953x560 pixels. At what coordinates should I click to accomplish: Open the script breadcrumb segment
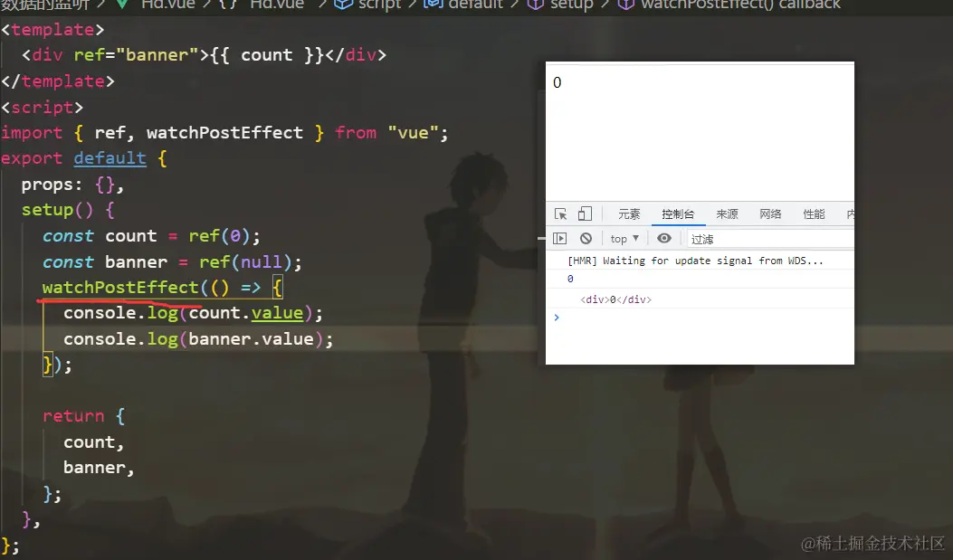tap(369, 5)
